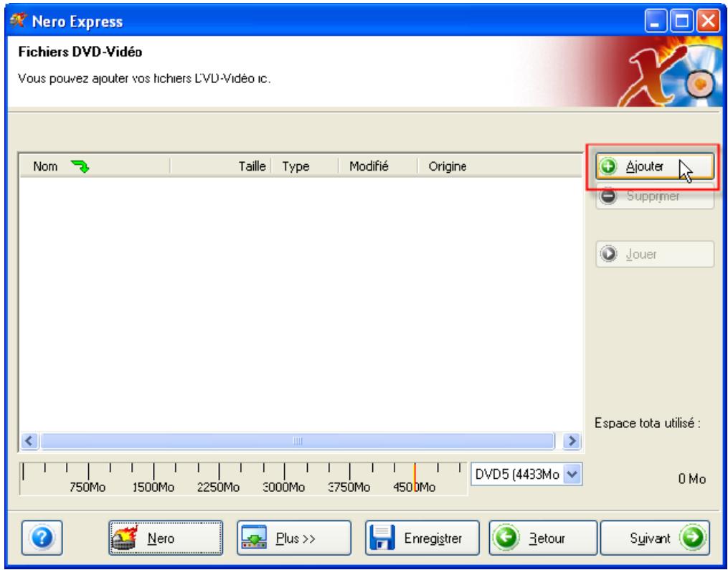Click the Ajouter button to add files
This screenshot has height=570, width=728.
coord(654,166)
